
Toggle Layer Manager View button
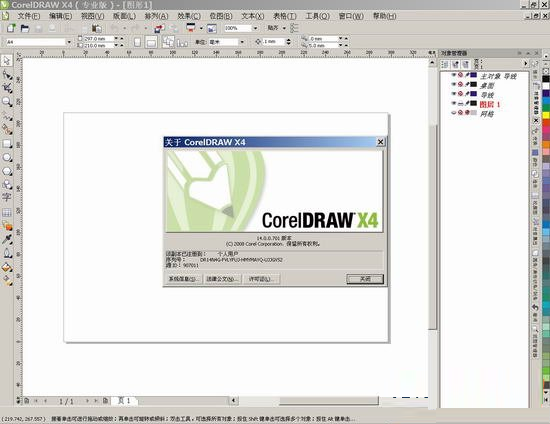point(465,64)
